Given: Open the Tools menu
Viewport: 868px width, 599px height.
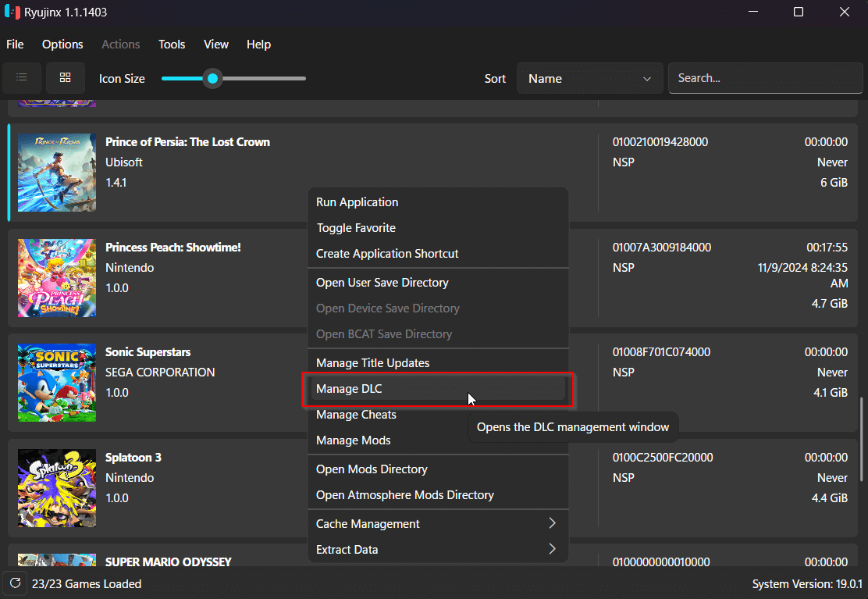Looking at the screenshot, I should pos(172,45).
